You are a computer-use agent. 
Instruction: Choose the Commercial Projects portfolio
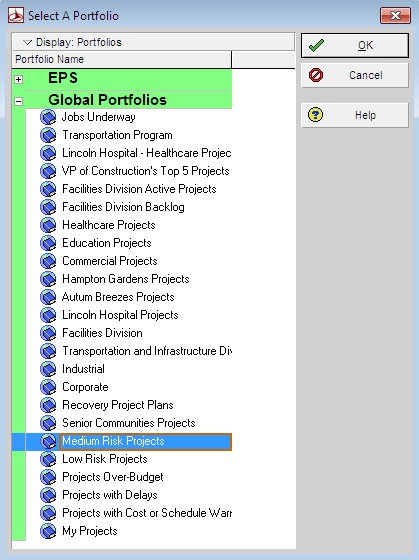click(110, 261)
